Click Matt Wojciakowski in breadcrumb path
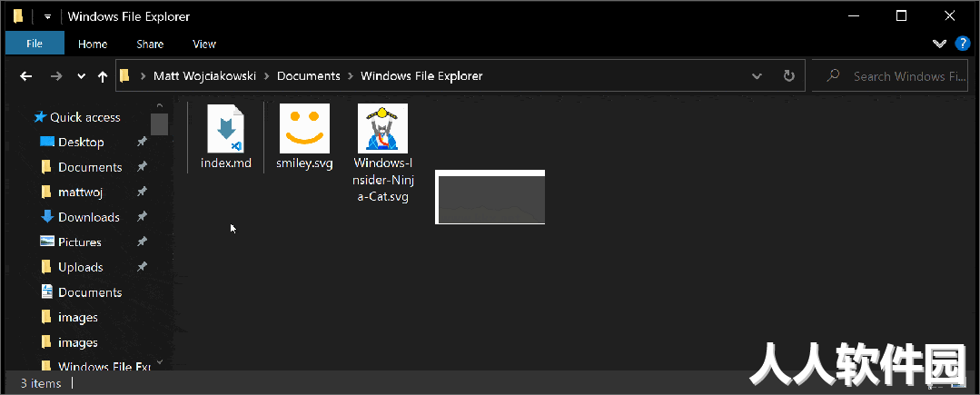Image resolution: width=980 pixels, height=395 pixels. pos(205,76)
